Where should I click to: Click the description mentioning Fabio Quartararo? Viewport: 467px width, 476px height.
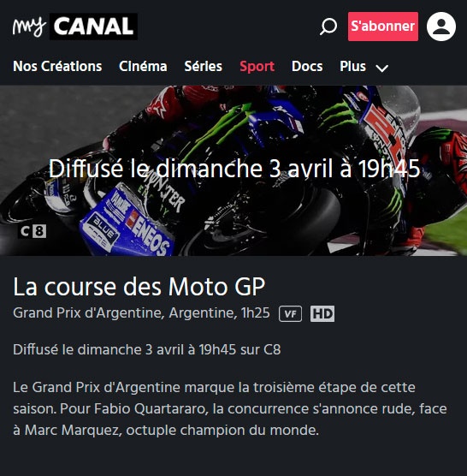tap(230, 408)
